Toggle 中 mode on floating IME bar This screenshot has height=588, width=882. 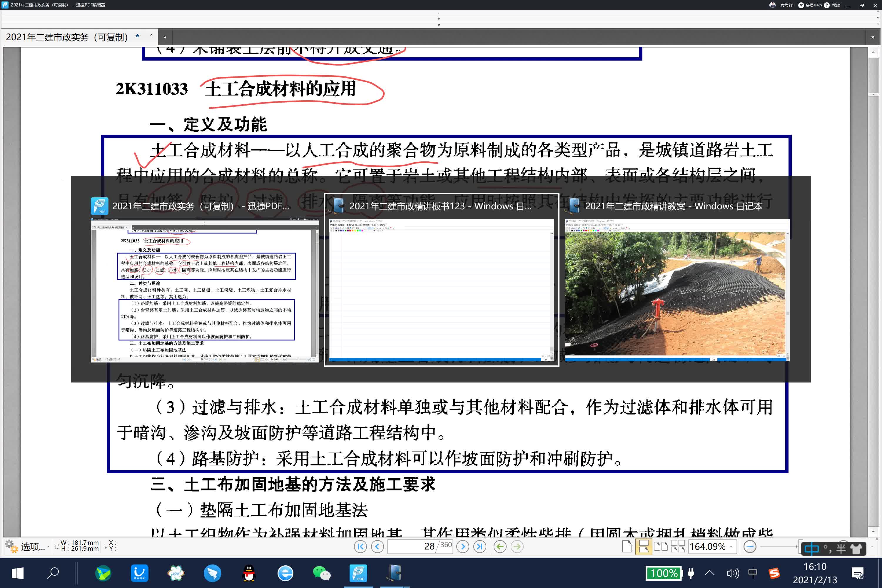tap(811, 549)
